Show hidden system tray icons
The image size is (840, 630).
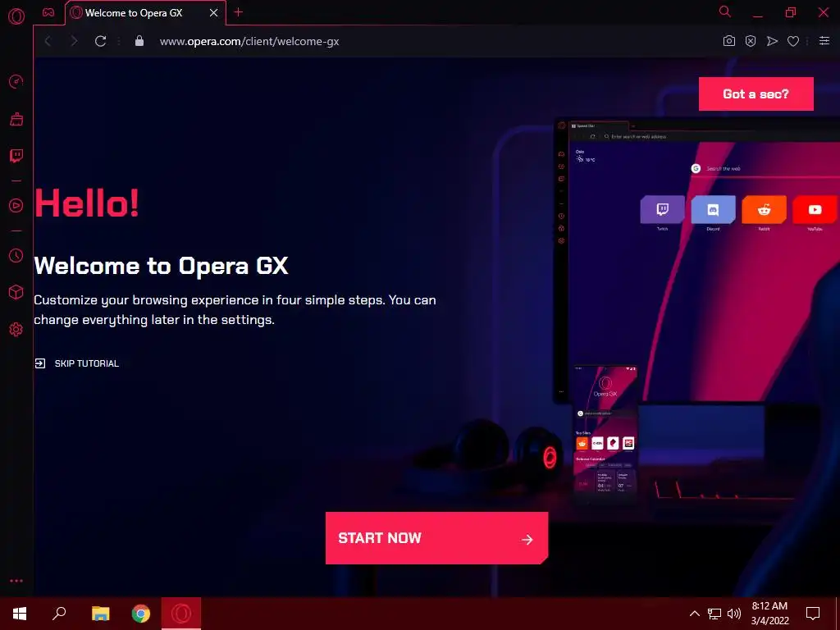tap(694, 614)
